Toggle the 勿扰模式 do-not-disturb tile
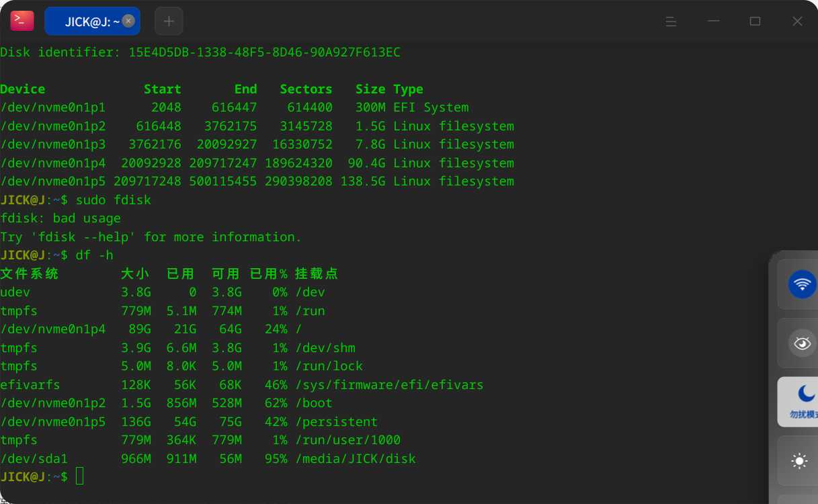This screenshot has height=504, width=818. pos(799,402)
